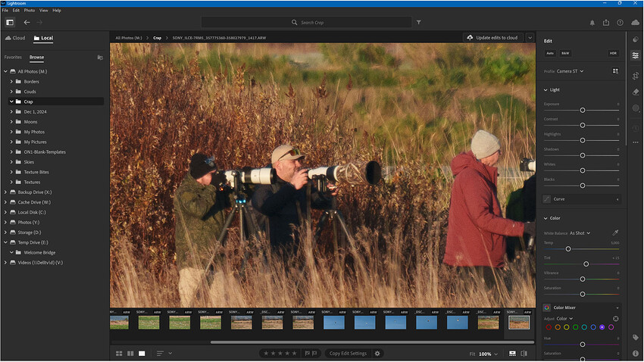
Task: Collapse the Light panel section
Action: pos(546,89)
